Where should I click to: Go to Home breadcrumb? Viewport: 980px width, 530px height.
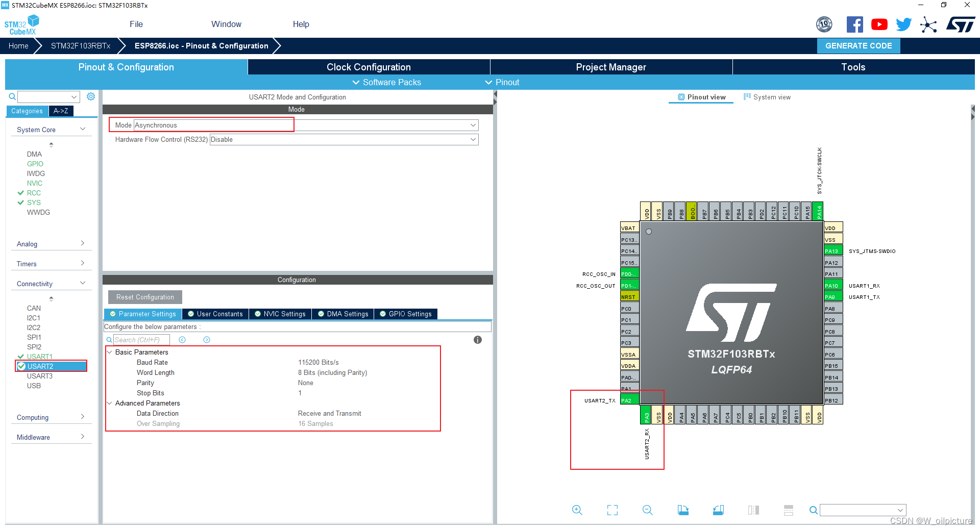(x=18, y=45)
